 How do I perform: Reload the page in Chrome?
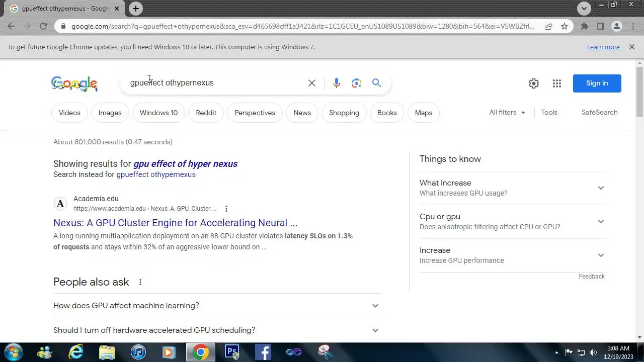[x=43, y=26]
